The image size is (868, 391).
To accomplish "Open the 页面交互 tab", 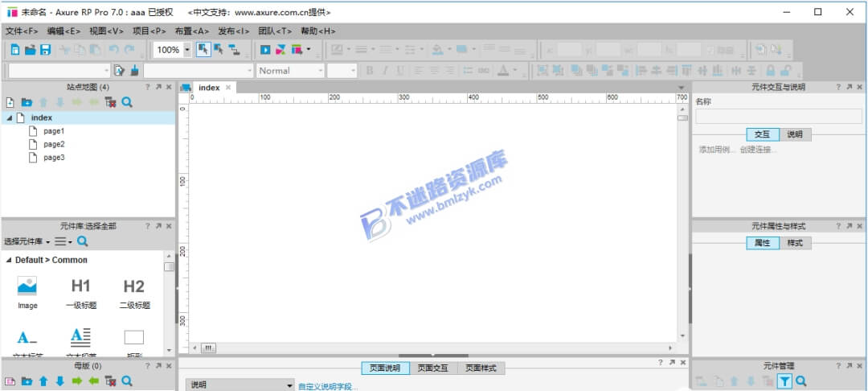I will coord(433,368).
